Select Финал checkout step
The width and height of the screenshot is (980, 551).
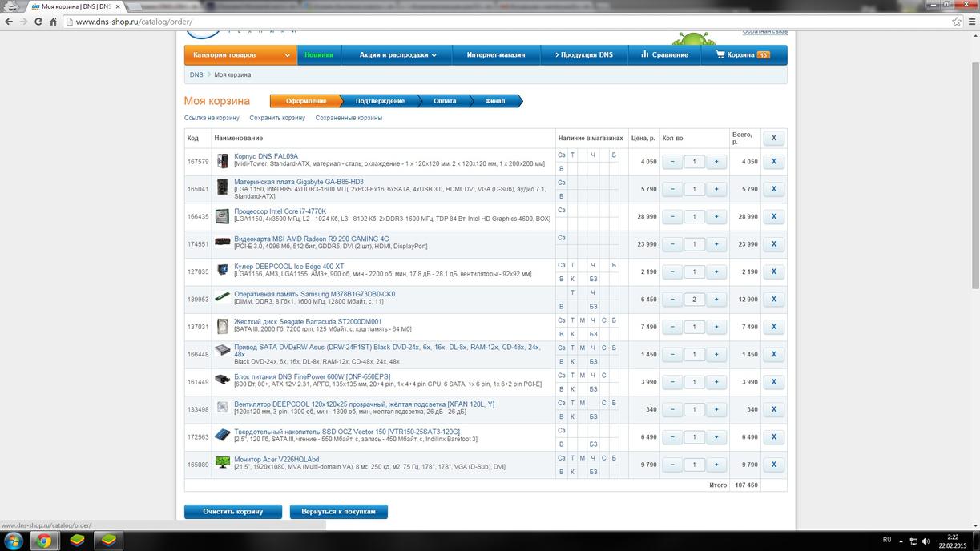(x=495, y=101)
